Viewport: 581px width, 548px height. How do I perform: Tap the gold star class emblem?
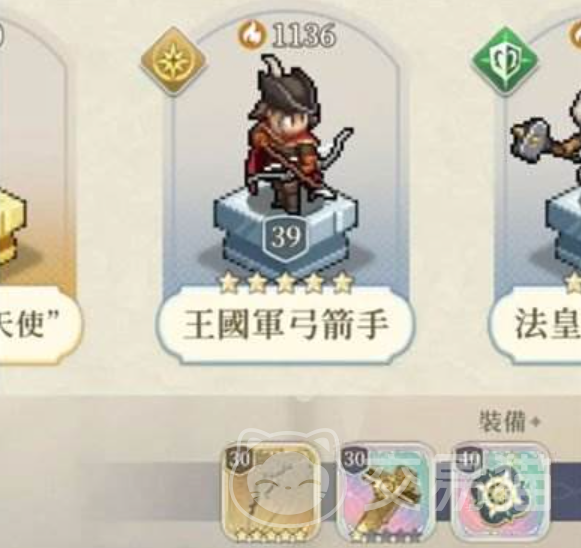pyautogui.click(x=174, y=60)
